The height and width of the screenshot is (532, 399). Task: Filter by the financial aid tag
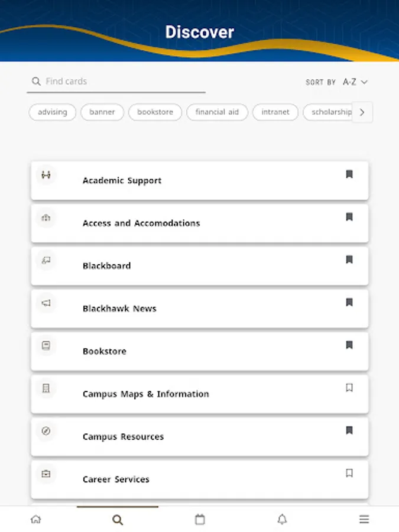(217, 112)
